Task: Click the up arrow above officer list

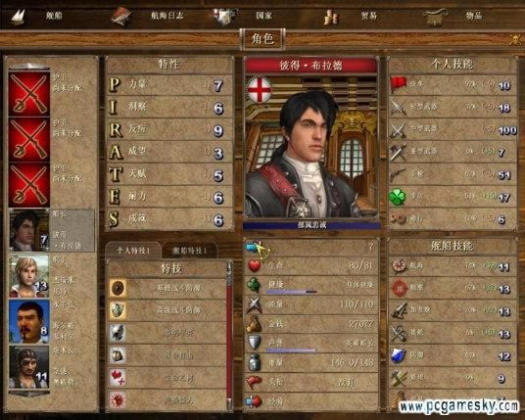Action: pyautogui.click(x=29, y=66)
